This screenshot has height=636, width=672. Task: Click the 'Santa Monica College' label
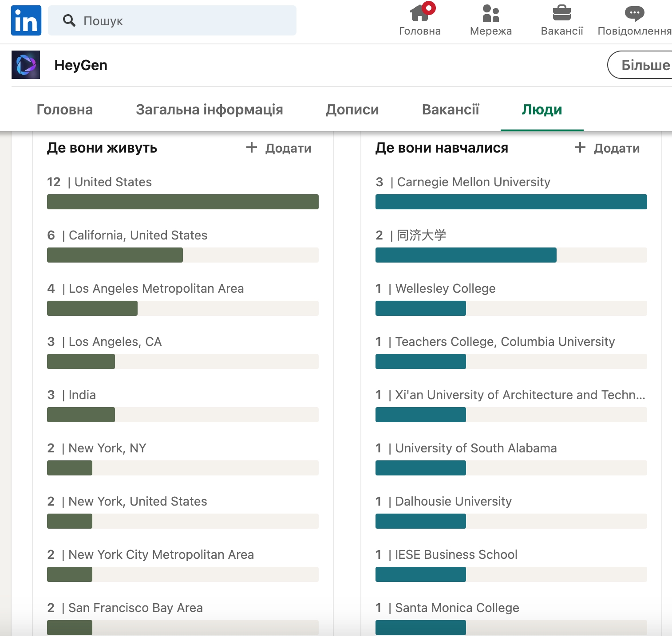point(457,608)
